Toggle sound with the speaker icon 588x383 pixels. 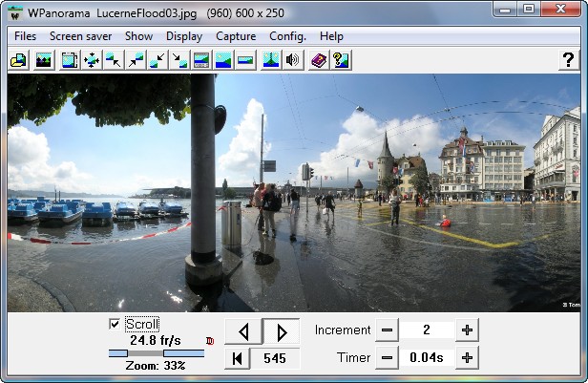[293, 60]
